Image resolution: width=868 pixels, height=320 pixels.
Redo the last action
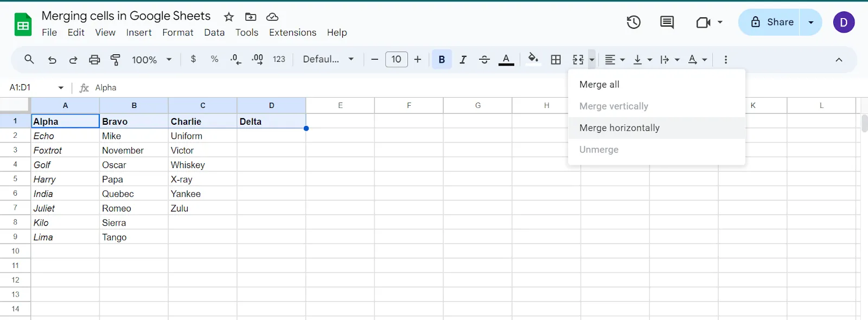(x=73, y=60)
